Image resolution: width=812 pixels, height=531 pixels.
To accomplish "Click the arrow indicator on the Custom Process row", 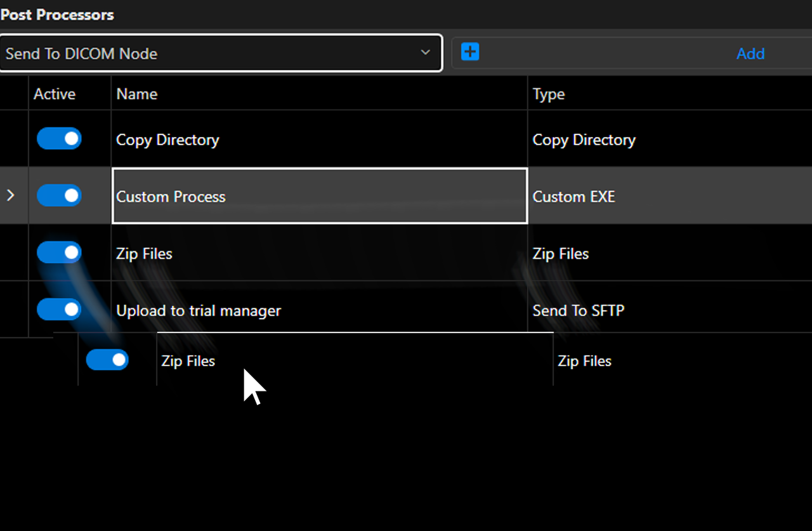I will 10,195.
